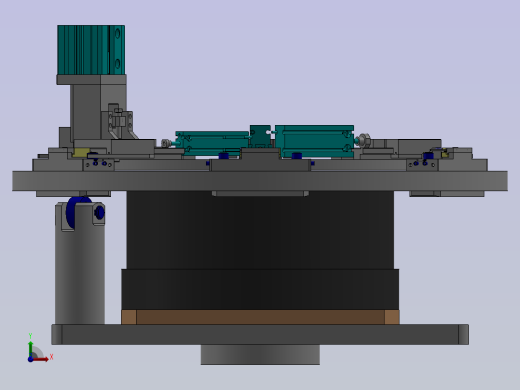Select the small gray hub beneath base plate
Screen dimensions: 520x390
260,355
